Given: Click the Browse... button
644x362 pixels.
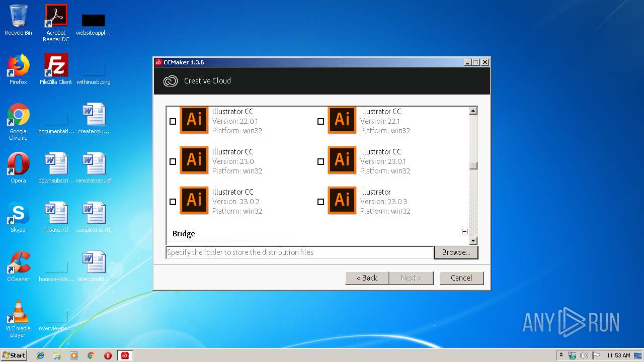Looking at the screenshot, I should click(456, 252).
